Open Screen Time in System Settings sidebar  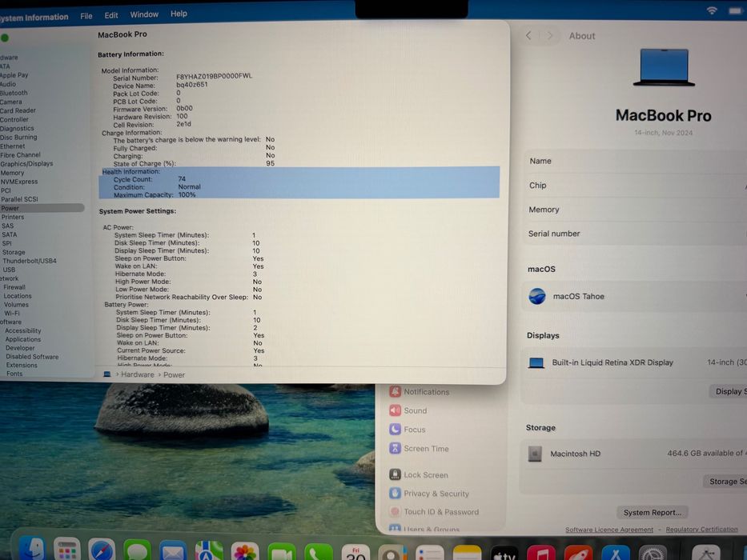click(419, 448)
